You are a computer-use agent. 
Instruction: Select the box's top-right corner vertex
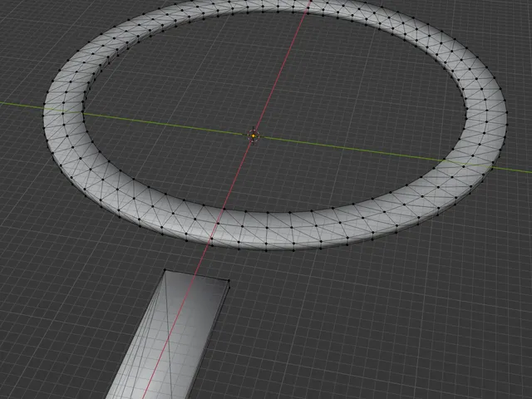[x=229, y=281]
